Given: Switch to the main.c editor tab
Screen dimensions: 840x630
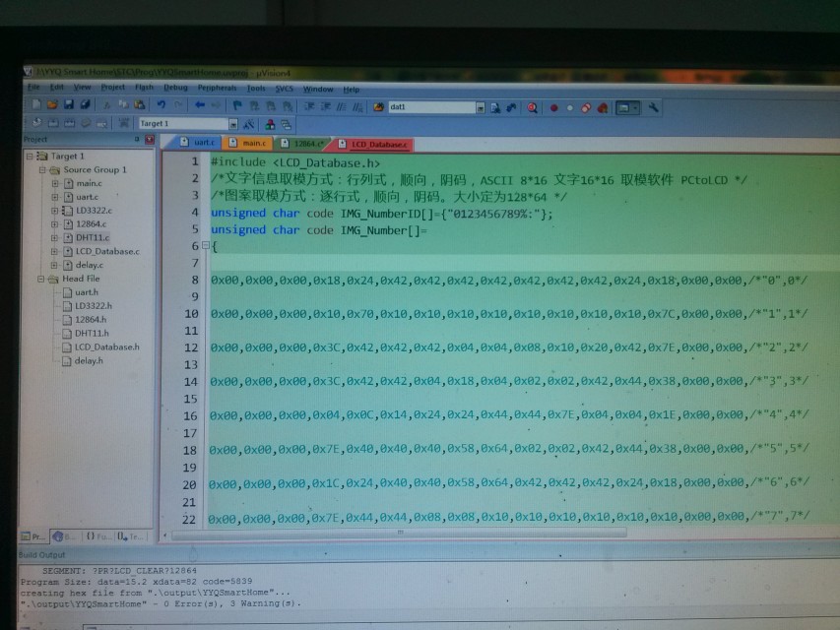Looking at the screenshot, I should [x=252, y=144].
